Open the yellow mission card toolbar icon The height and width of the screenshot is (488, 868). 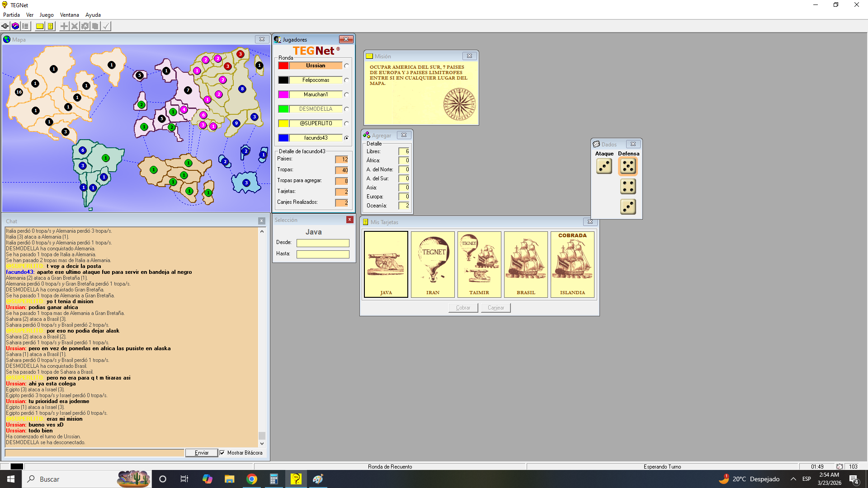(x=40, y=26)
